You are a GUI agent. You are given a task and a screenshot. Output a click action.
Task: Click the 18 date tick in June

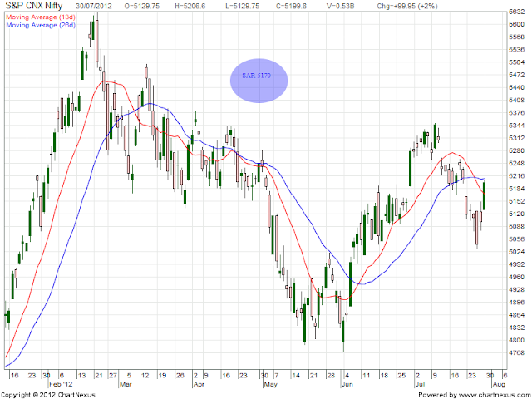(384, 375)
